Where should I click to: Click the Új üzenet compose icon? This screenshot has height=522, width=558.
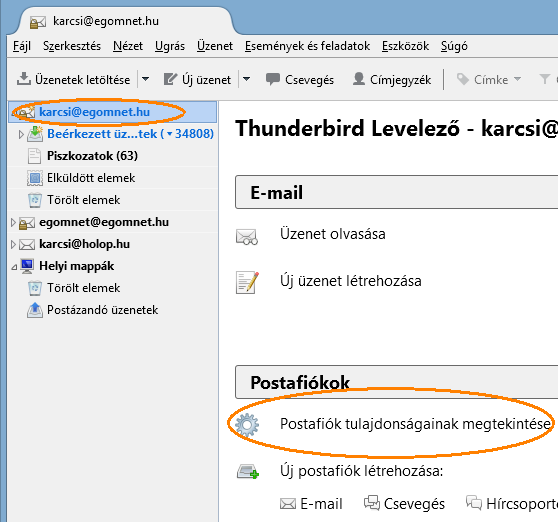pos(170,79)
